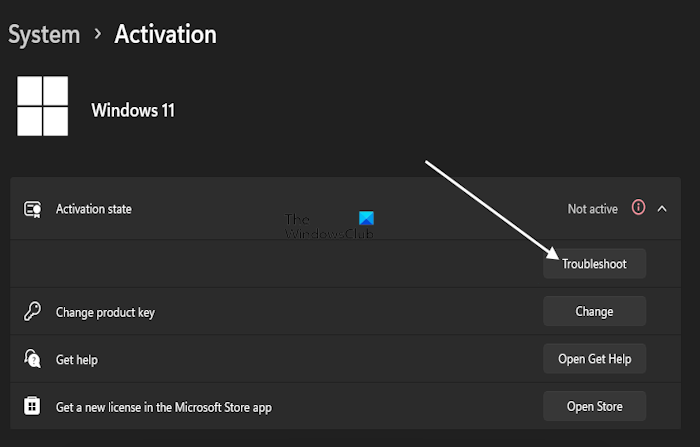This screenshot has height=447, width=700.
Task: Click the Get help headset icon
Action: [x=32, y=359]
